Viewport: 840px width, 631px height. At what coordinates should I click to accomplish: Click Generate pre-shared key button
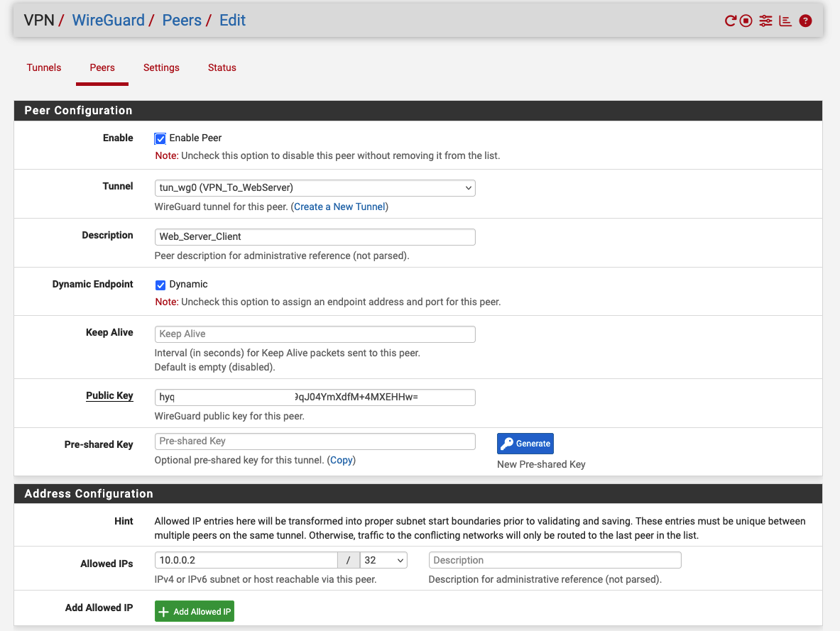click(x=525, y=444)
